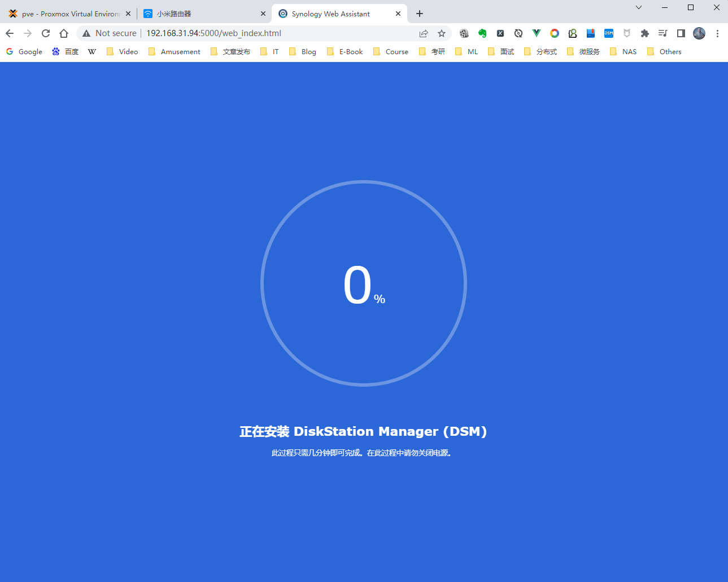
Task: Bookmark this page with the star
Action: (442, 33)
